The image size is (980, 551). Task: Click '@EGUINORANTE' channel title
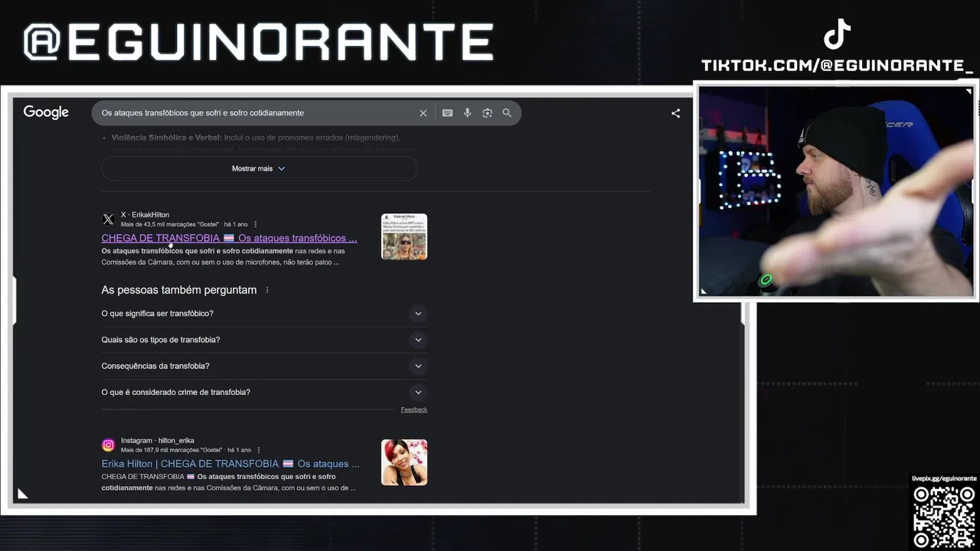259,42
